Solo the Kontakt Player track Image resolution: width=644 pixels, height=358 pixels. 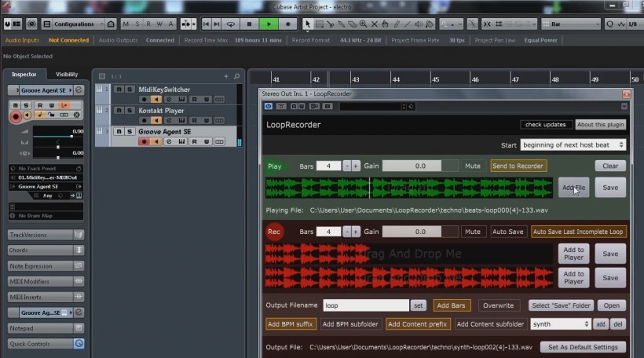pyautogui.click(x=129, y=111)
